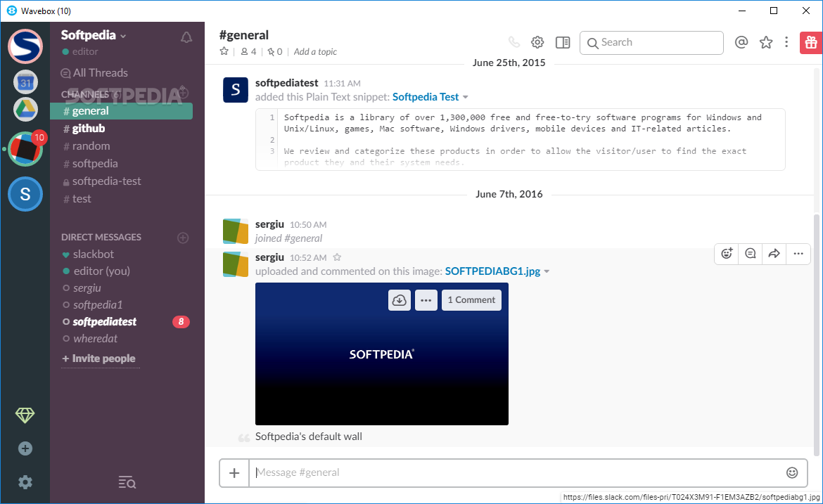This screenshot has width=823, height=504.
Task: Open image more actions ellipsis button
Action: tap(426, 300)
